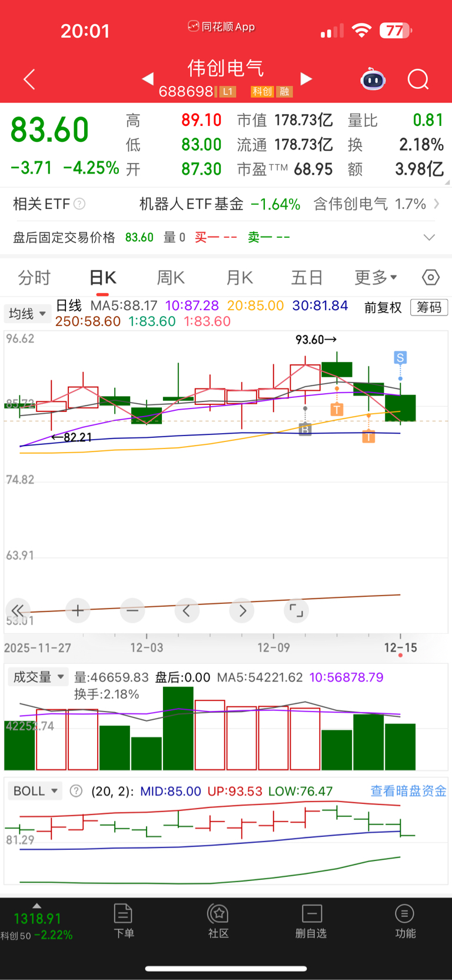Tap the BOLL UP:93.53 value
The width and height of the screenshot is (452, 980).
(235, 791)
